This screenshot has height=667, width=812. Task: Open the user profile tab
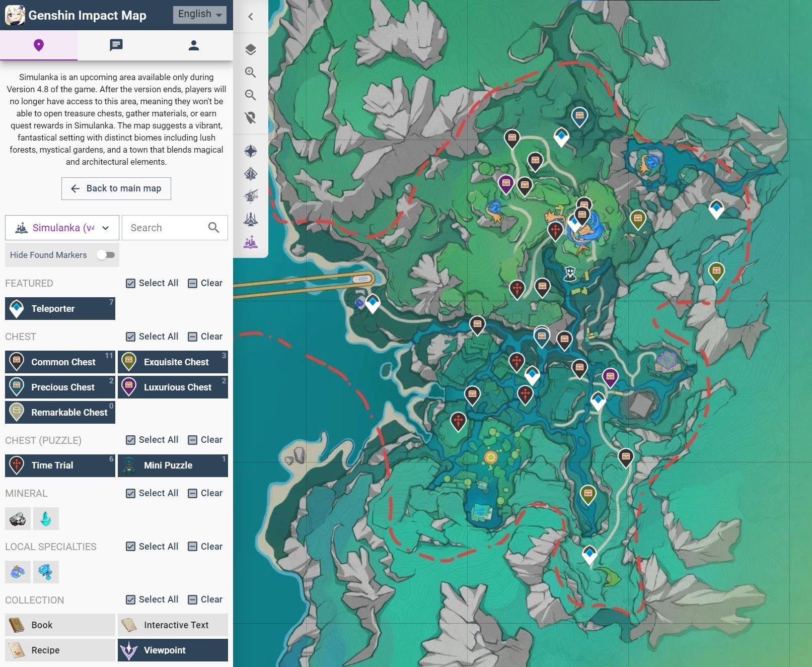click(x=194, y=45)
